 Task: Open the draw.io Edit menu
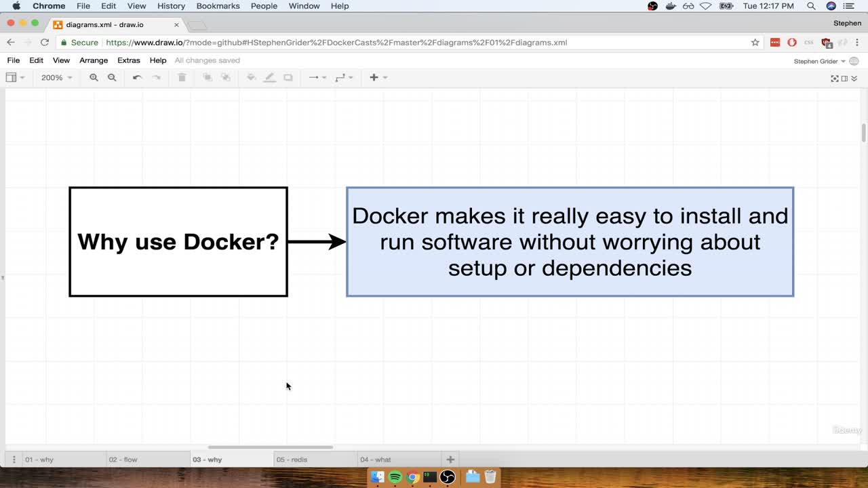(37, 60)
